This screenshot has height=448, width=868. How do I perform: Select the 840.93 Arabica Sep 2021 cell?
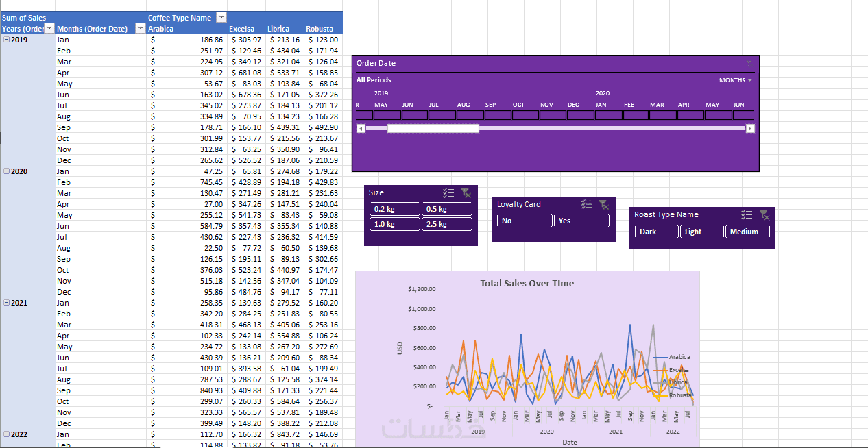coord(187,390)
